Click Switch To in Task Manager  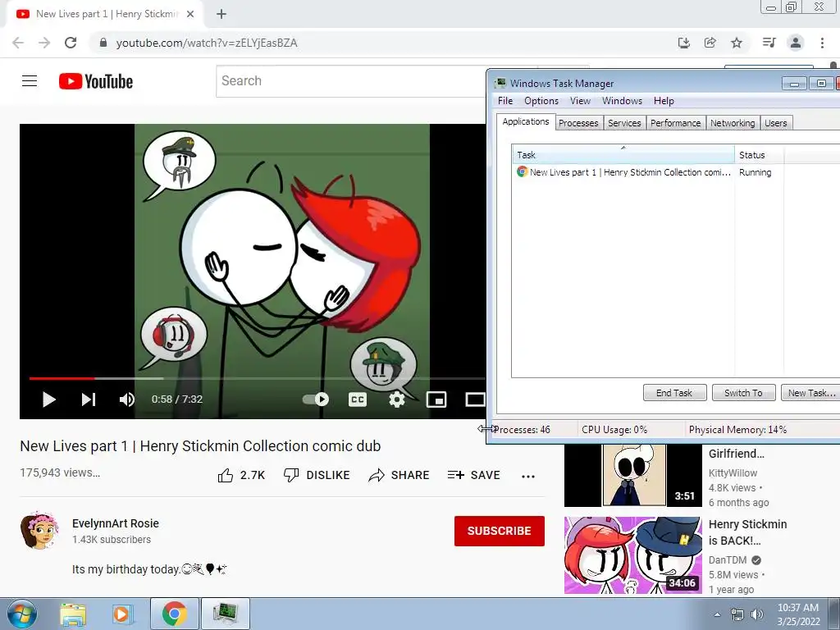743,393
